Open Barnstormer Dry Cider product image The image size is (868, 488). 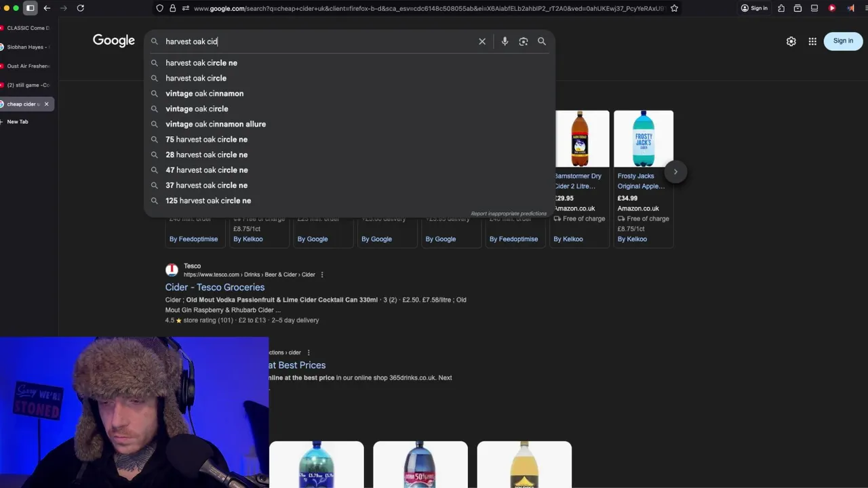tap(581, 139)
